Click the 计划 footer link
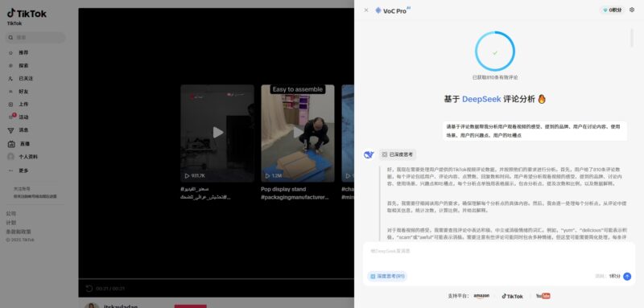 point(11,223)
